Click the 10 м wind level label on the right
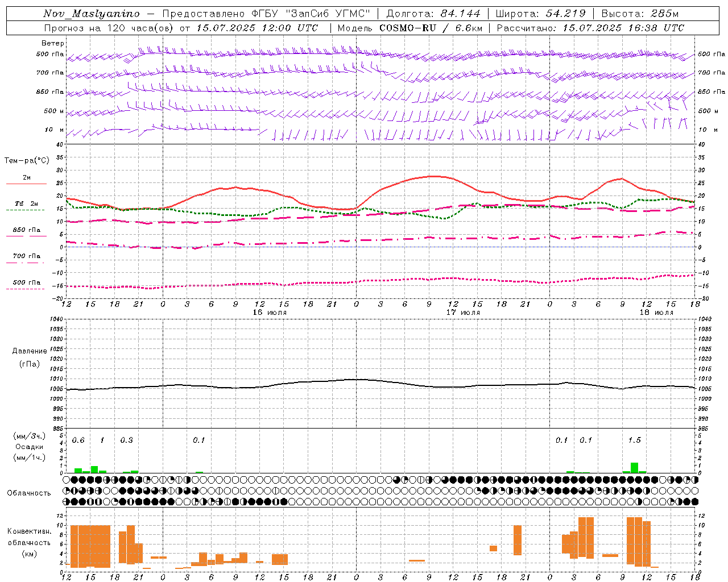This screenshot has width=728, height=582. click(708, 130)
